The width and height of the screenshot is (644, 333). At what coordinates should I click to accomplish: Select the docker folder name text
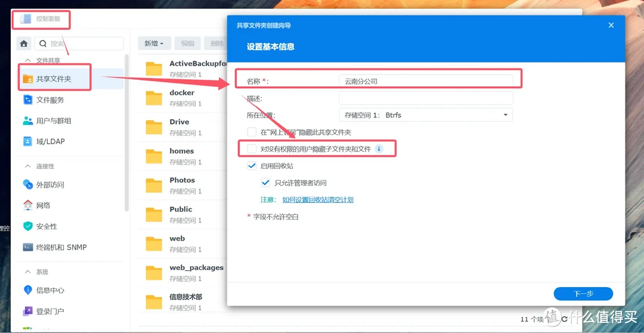tap(182, 93)
